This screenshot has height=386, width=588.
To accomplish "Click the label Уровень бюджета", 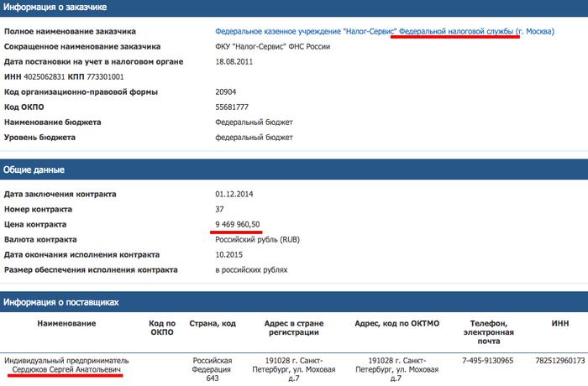I will pyautogui.click(x=39, y=138).
